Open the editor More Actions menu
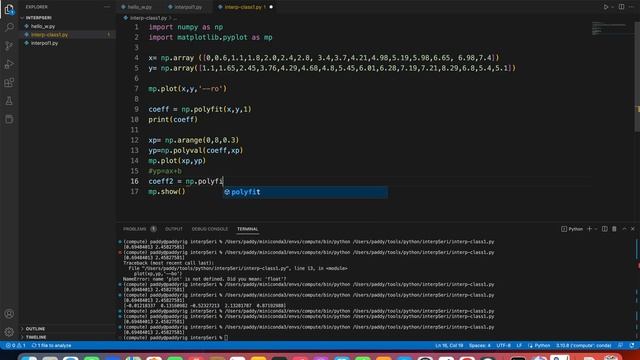 point(631,7)
